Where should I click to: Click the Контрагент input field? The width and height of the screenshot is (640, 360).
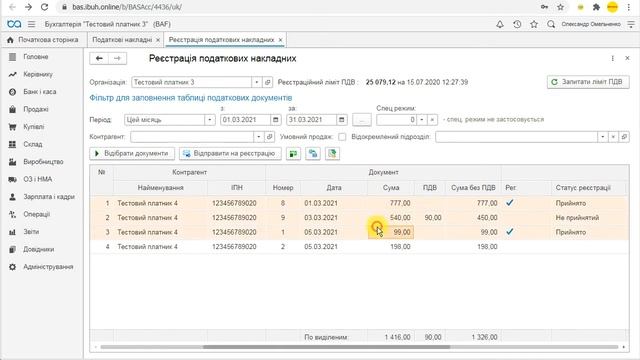click(192, 137)
